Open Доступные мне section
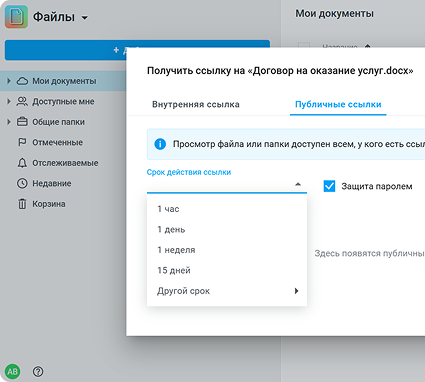The height and width of the screenshot is (382, 425). point(63,101)
